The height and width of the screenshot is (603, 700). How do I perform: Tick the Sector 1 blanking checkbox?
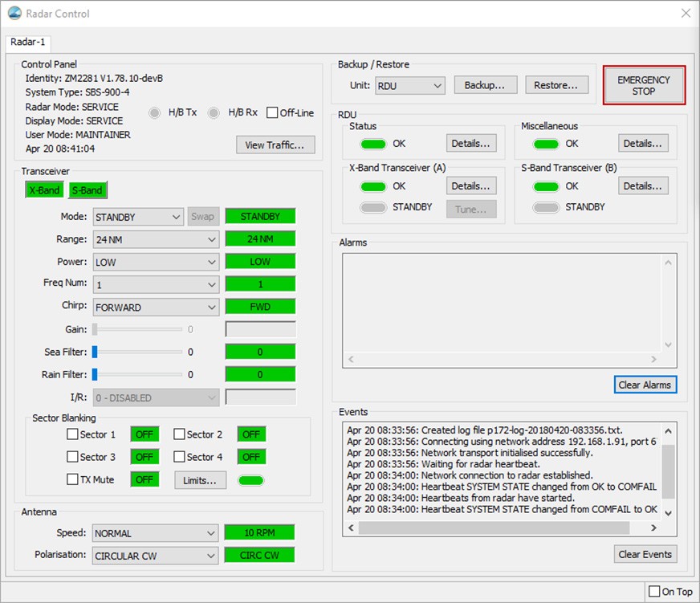(73, 434)
